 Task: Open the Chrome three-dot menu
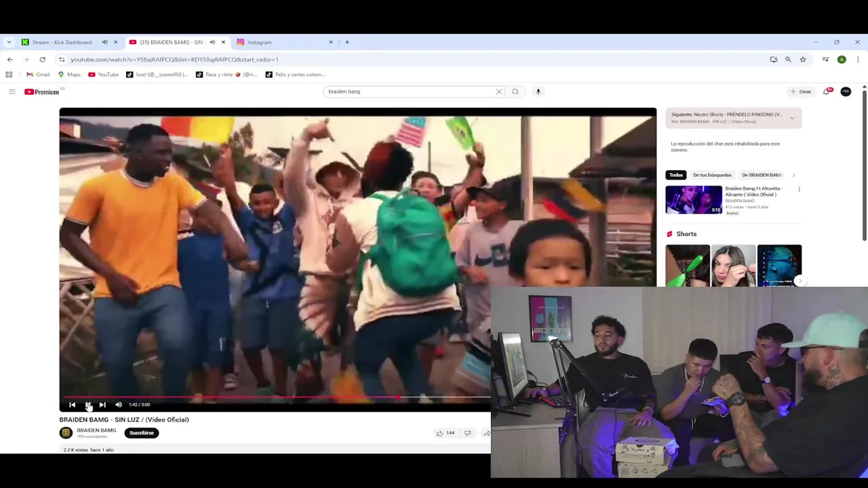tap(858, 60)
